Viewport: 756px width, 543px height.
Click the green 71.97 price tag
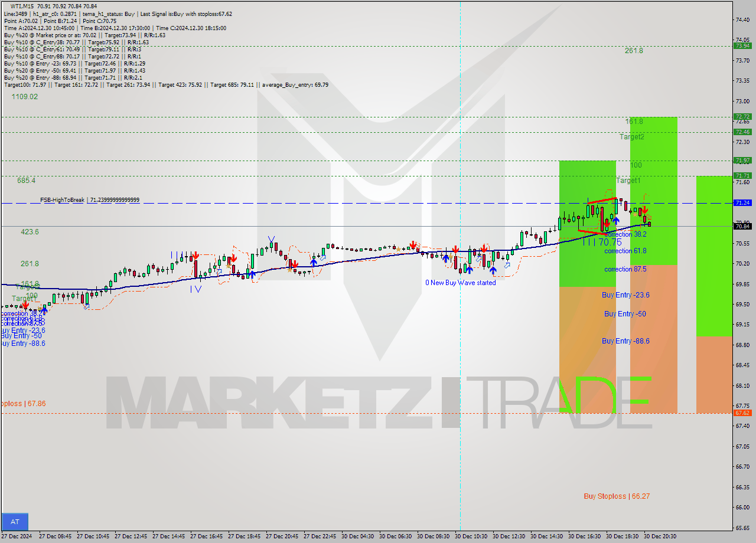click(x=742, y=160)
